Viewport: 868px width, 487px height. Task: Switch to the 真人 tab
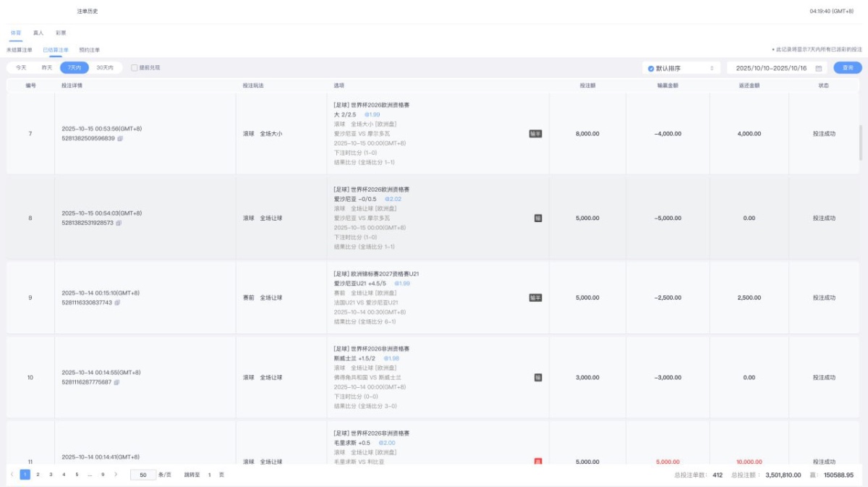[x=38, y=33]
